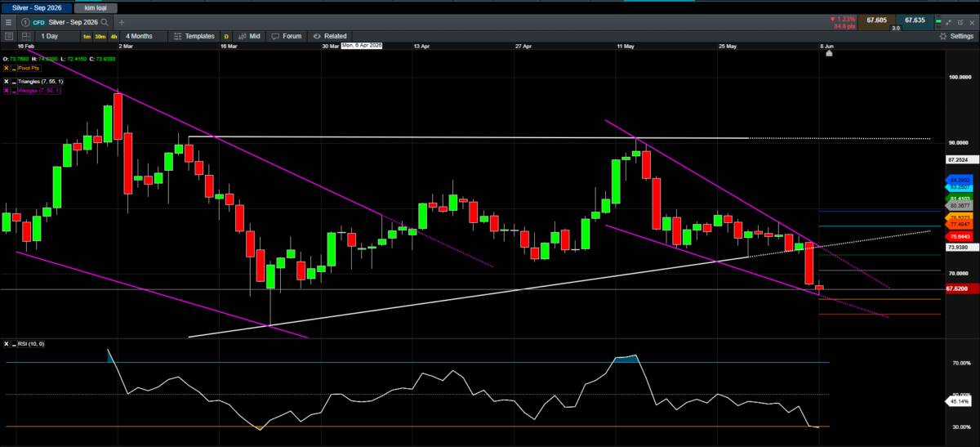The image size is (980, 447).
Task: Click the CFD product type badge
Action: tap(38, 22)
